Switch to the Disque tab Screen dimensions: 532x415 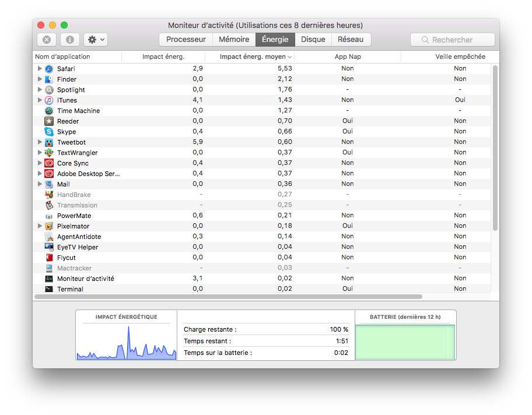pos(313,39)
